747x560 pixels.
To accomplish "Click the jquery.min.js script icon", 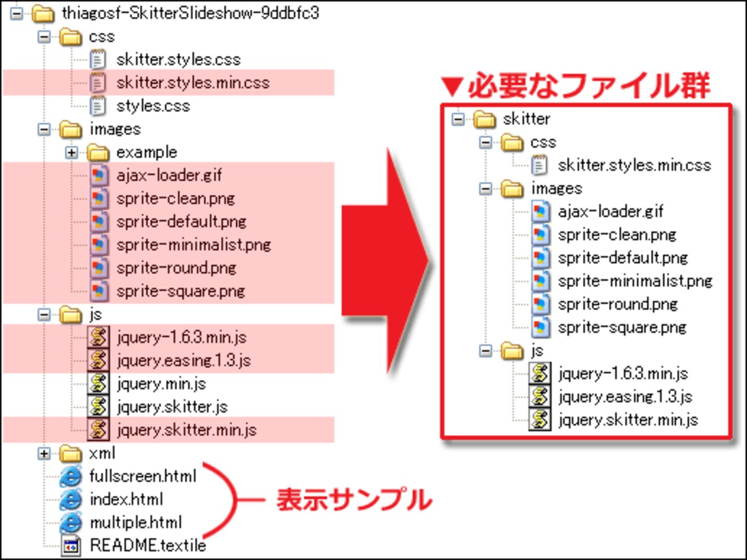I will (x=98, y=383).
